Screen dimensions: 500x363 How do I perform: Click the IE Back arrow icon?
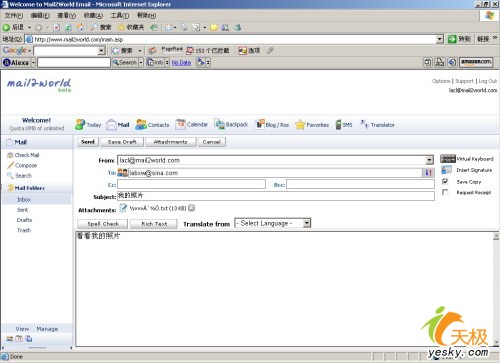[x=6, y=27]
